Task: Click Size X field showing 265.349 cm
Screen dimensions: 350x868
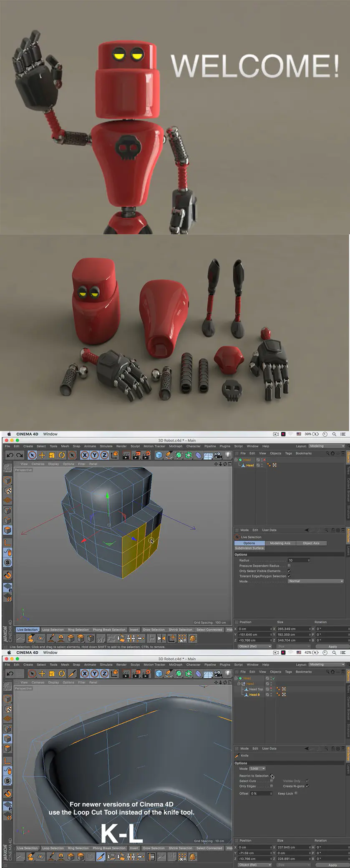Action: (293, 629)
